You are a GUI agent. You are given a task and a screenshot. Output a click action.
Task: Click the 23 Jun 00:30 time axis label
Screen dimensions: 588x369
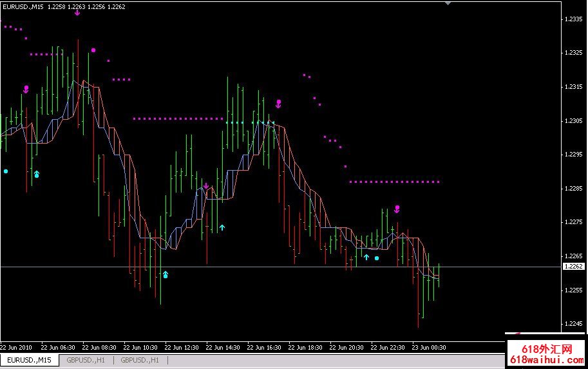tap(429, 347)
